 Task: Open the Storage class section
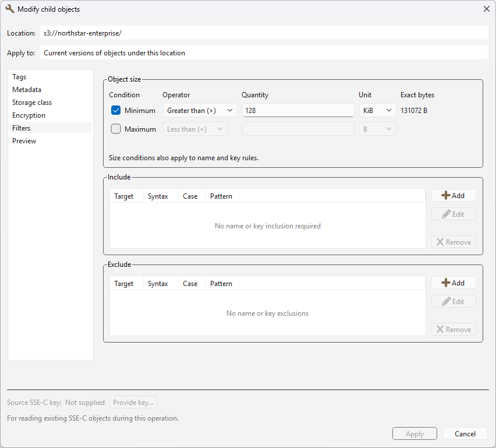(x=50, y=103)
